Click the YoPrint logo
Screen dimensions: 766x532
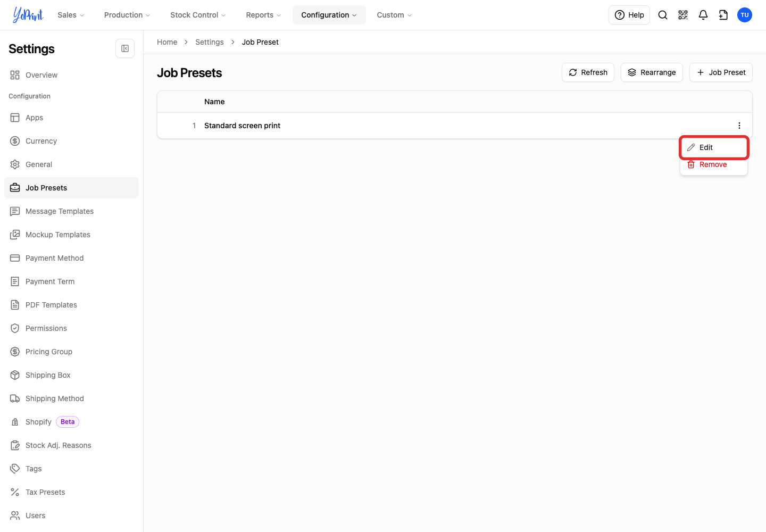click(28, 15)
